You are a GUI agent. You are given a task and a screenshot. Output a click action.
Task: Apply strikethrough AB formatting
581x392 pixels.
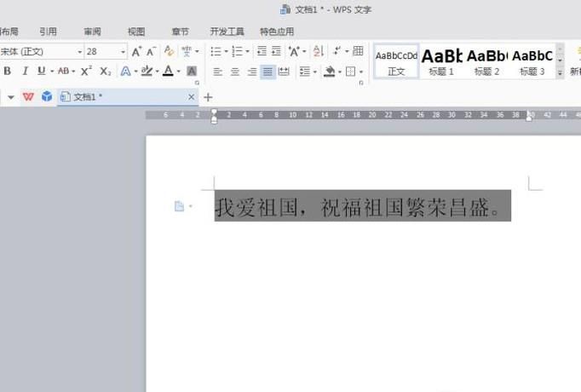[x=64, y=71]
